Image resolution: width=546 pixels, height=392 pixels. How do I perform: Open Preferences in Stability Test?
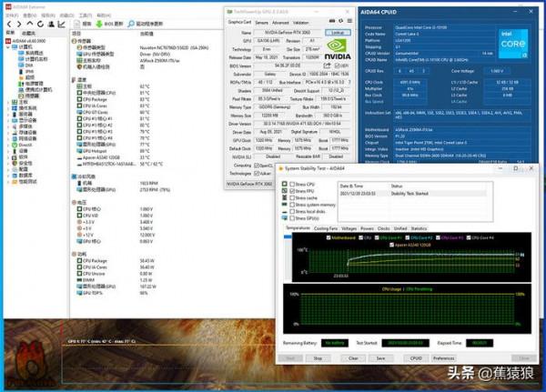coord(444,358)
